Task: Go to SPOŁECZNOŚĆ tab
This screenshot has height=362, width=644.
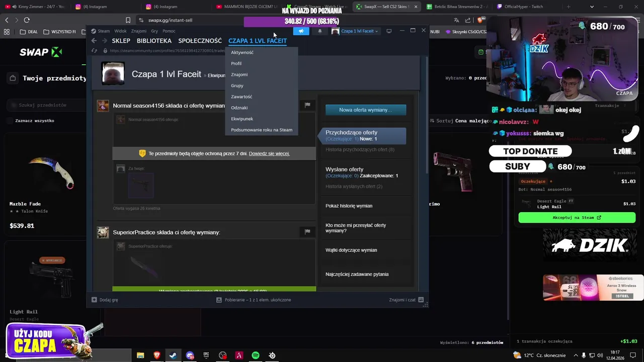Action: coord(200,41)
